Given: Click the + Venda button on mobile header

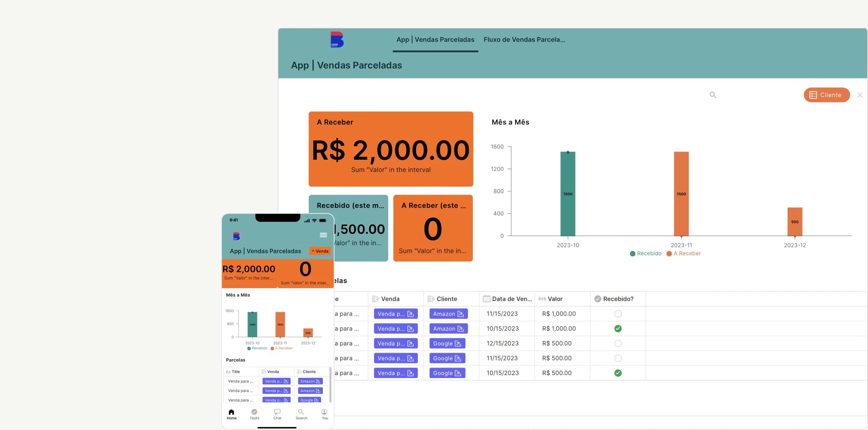Looking at the screenshot, I should (319, 252).
